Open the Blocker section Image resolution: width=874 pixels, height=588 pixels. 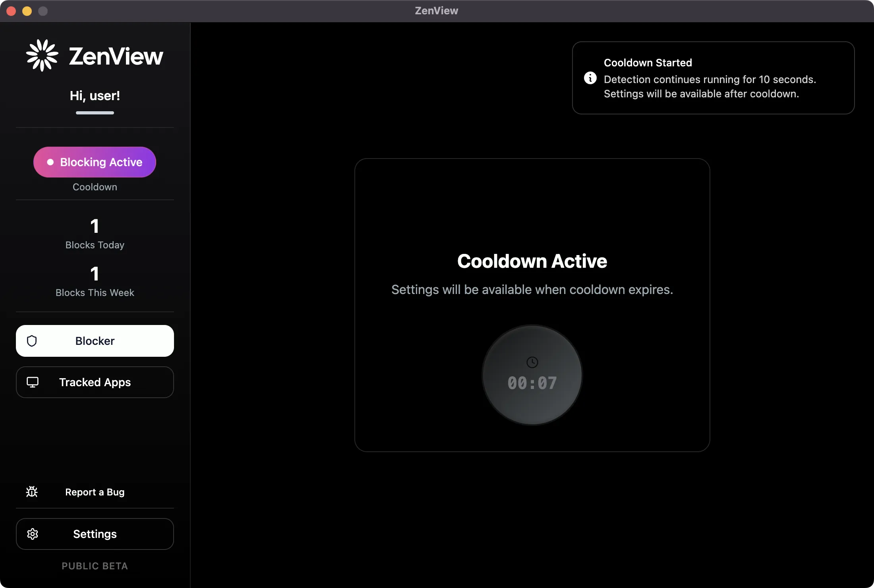pos(95,340)
